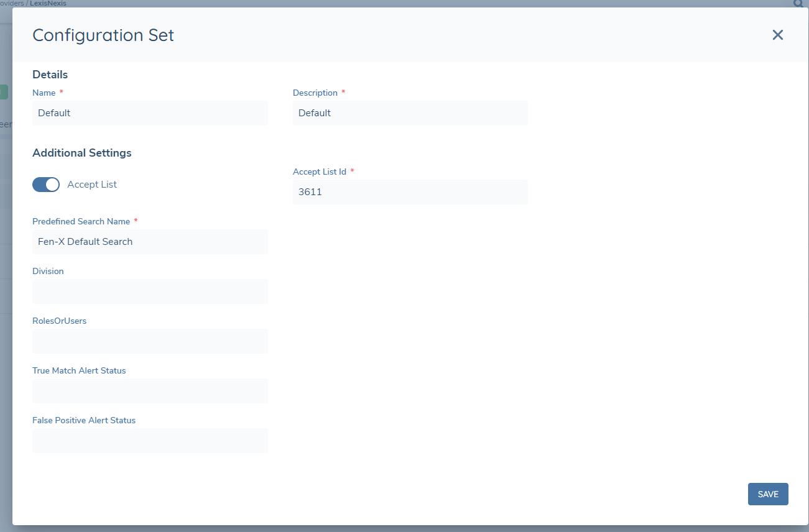
Task: Click the Configuration Set dialog title
Action: coord(103,35)
